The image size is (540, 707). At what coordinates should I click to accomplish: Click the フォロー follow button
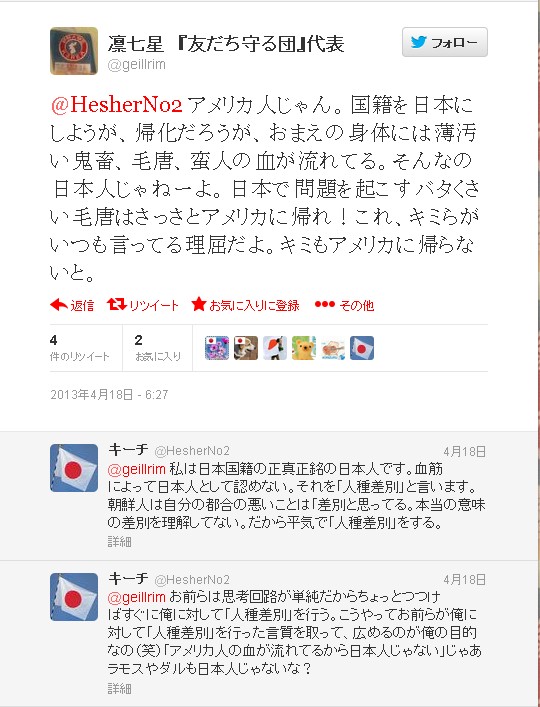(x=444, y=42)
